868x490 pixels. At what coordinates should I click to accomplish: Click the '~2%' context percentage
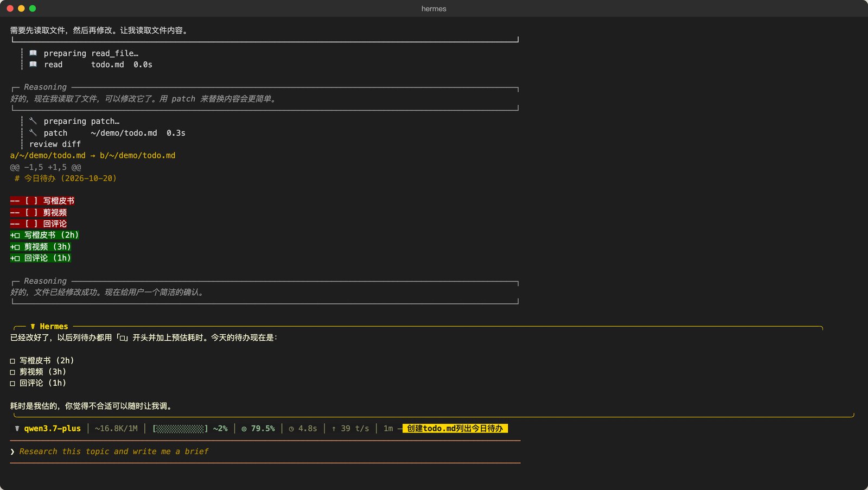[220, 429]
